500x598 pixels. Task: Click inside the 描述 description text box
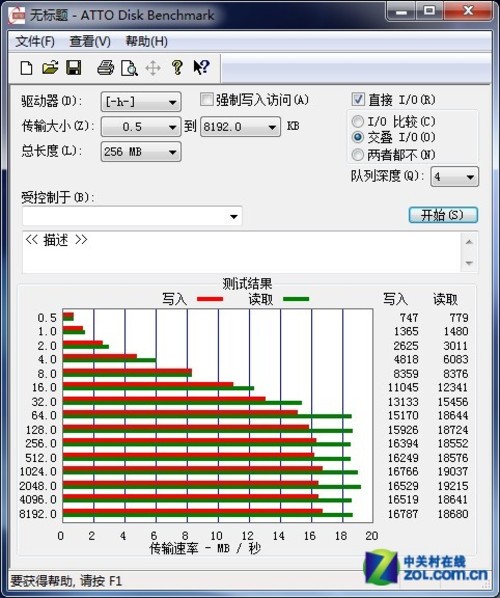tap(242, 252)
